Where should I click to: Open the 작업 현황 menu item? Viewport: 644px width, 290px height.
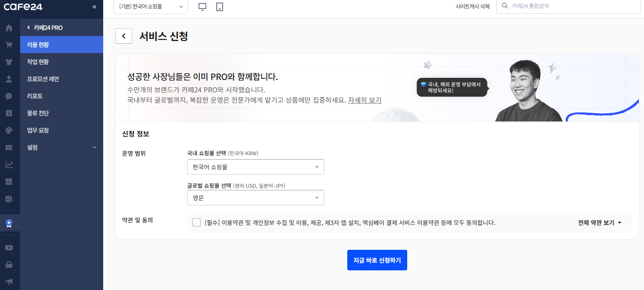[x=38, y=62]
